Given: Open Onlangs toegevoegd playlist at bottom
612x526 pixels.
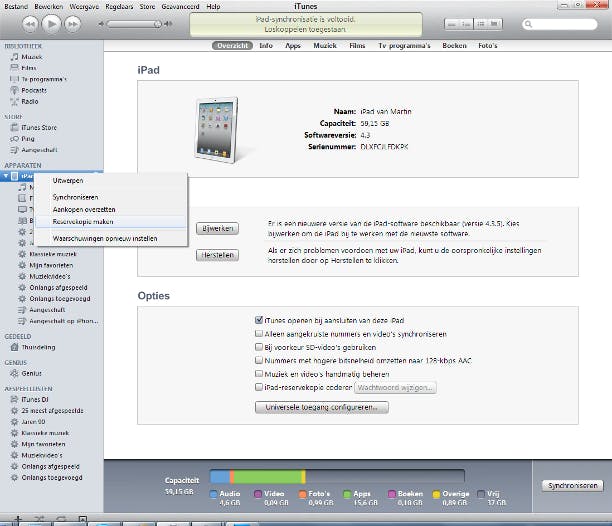Looking at the screenshot, I should pos(52,478).
